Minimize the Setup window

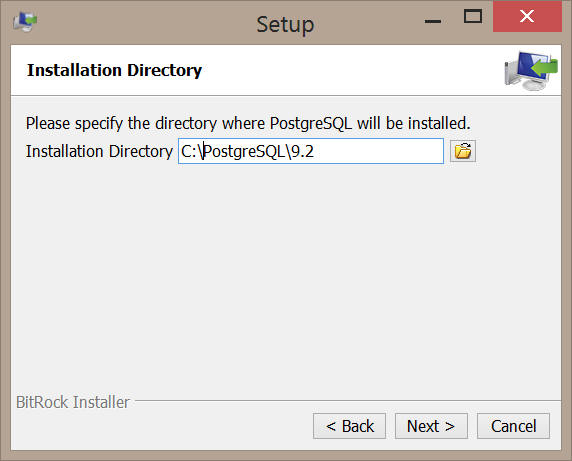433,21
